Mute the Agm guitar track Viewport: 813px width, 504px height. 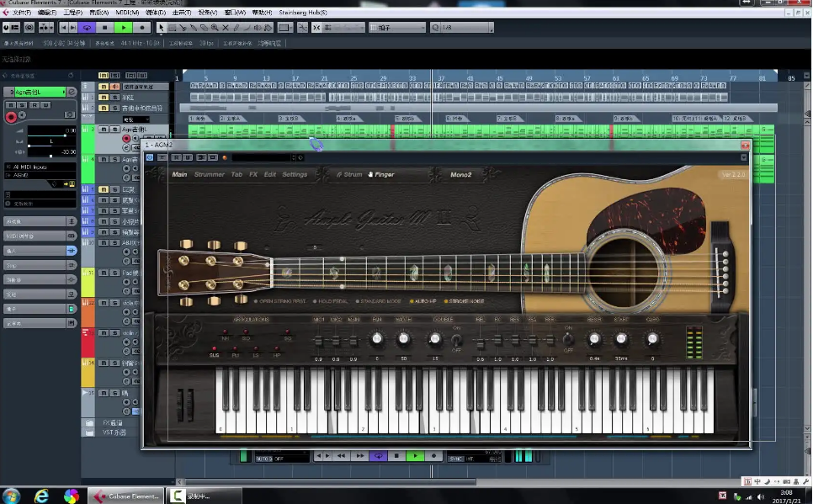coord(104,129)
